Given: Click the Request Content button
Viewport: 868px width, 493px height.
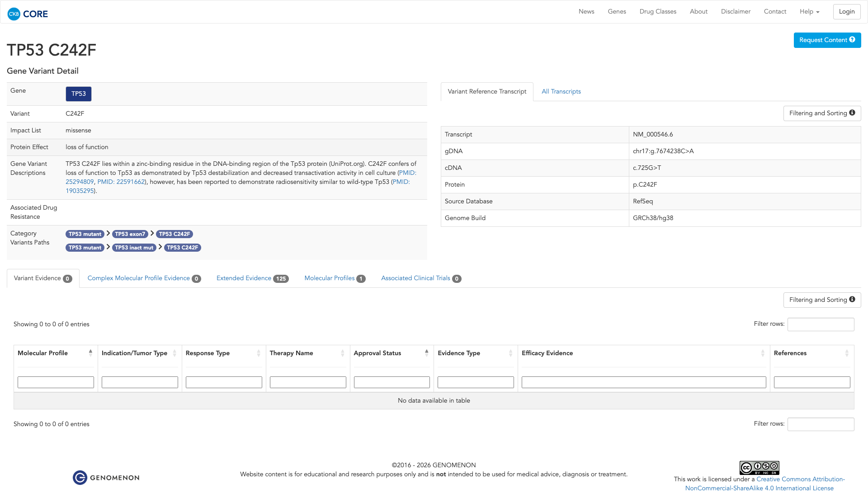Looking at the screenshot, I should point(827,40).
